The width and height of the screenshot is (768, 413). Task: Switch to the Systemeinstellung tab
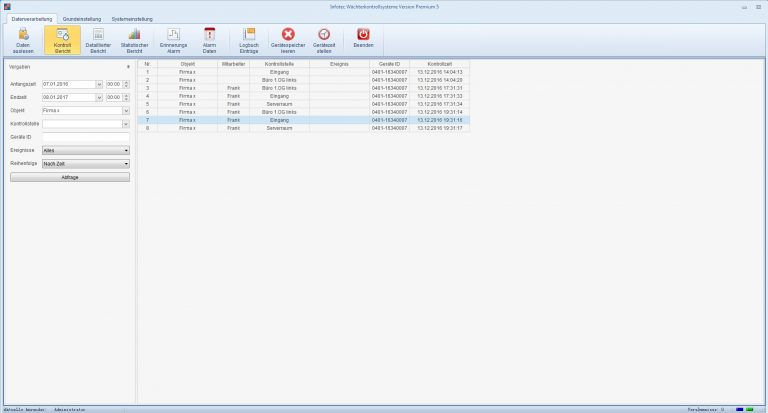coord(132,19)
